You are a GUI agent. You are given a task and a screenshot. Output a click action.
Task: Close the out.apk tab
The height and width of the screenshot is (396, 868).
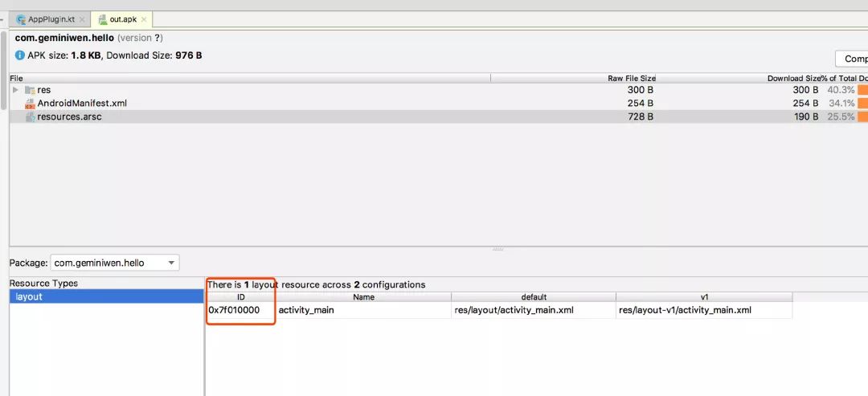(x=144, y=19)
